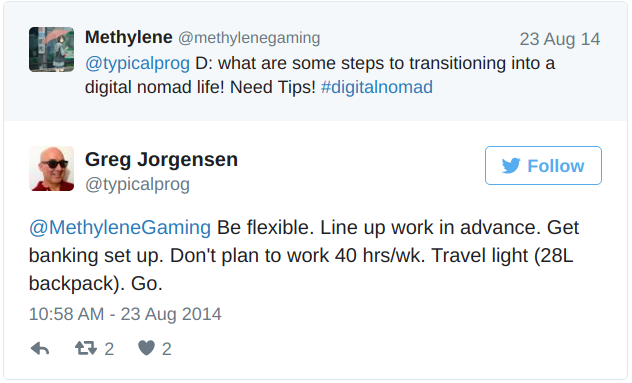Image resolution: width=632 pixels, height=383 pixels.
Task: Open Greg Jorgensen's profile photo
Action: coord(52,169)
